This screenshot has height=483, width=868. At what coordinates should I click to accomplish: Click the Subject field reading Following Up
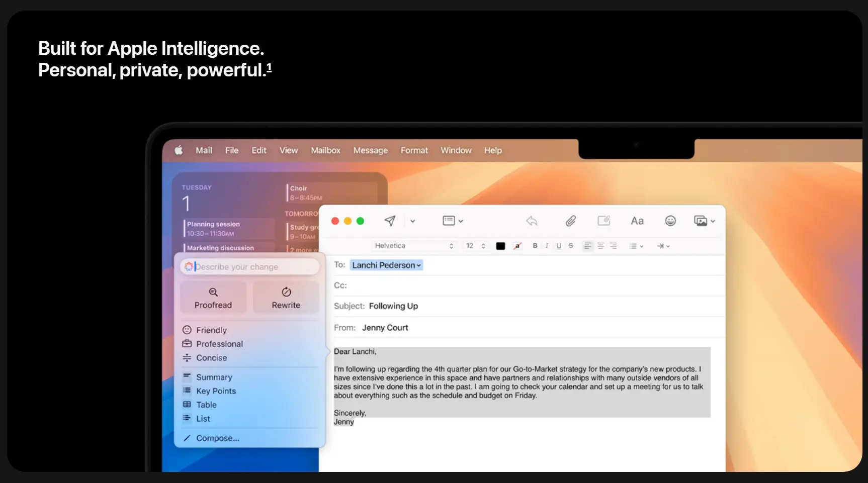[x=529, y=306]
